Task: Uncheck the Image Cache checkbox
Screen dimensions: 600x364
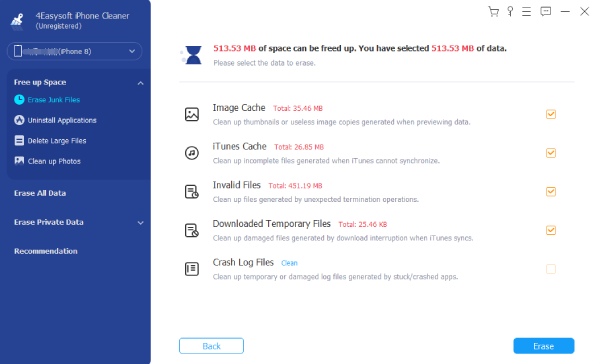Action: pyautogui.click(x=551, y=114)
